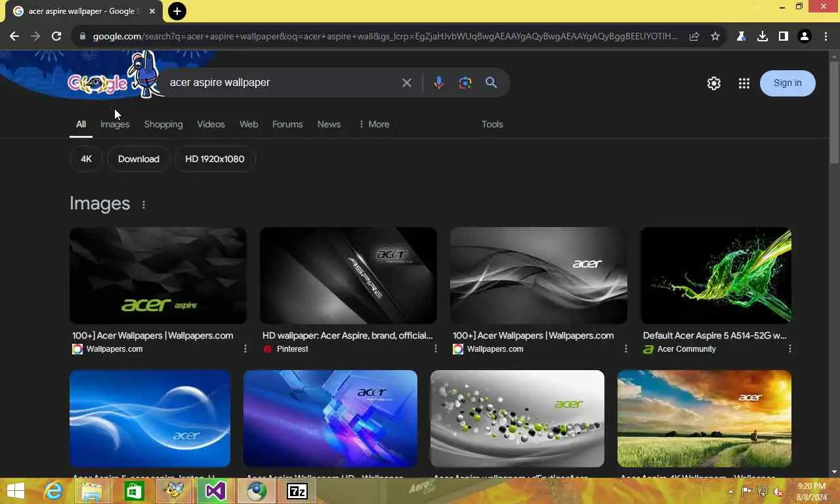
Task: Open the gray green spheres thumbnail
Action: point(517,419)
